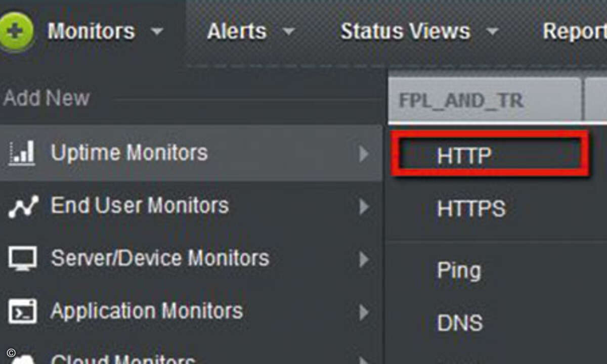Select DNS from the submenu
The width and height of the screenshot is (607, 364).
pyautogui.click(x=460, y=323)
